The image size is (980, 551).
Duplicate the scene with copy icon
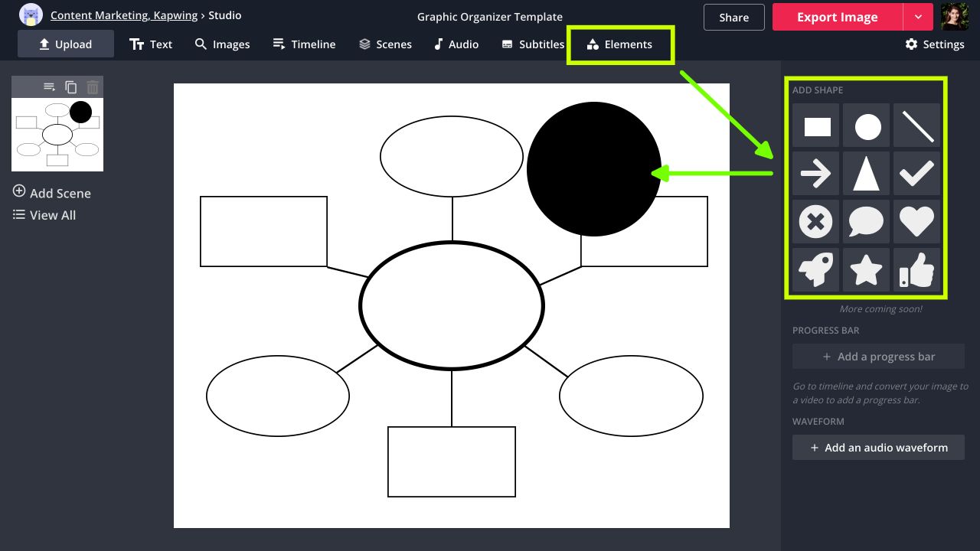coord(71,87)
